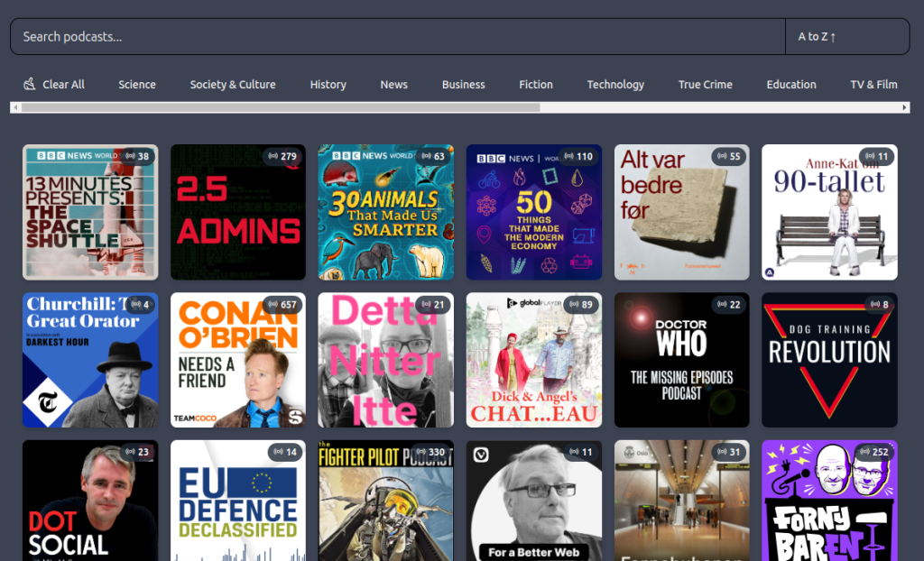Choose the Business category filter
This screenshot has width=924, height=561.
pos(463,85)
